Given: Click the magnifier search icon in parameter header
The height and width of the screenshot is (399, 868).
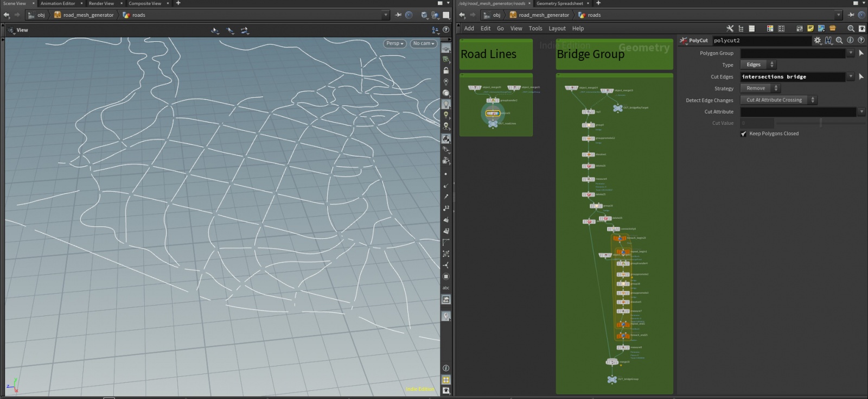Looking at the screenshot, I should point(839,40).
